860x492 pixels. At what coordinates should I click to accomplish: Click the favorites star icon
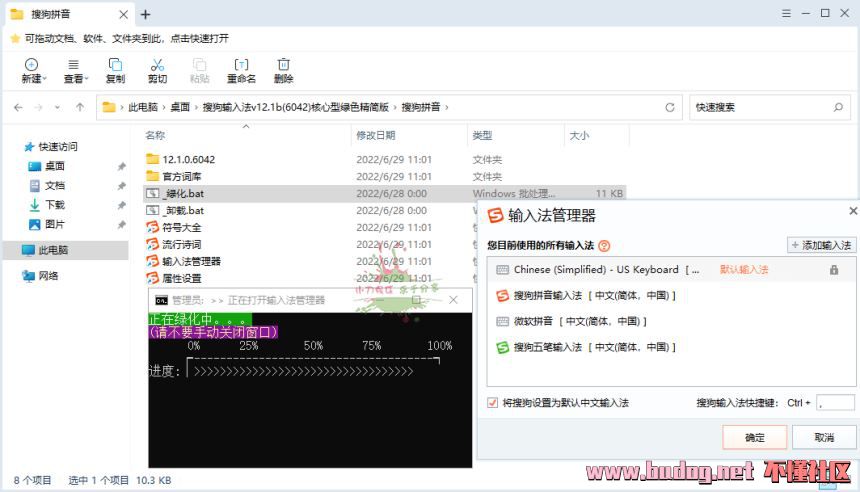[15, 38]
